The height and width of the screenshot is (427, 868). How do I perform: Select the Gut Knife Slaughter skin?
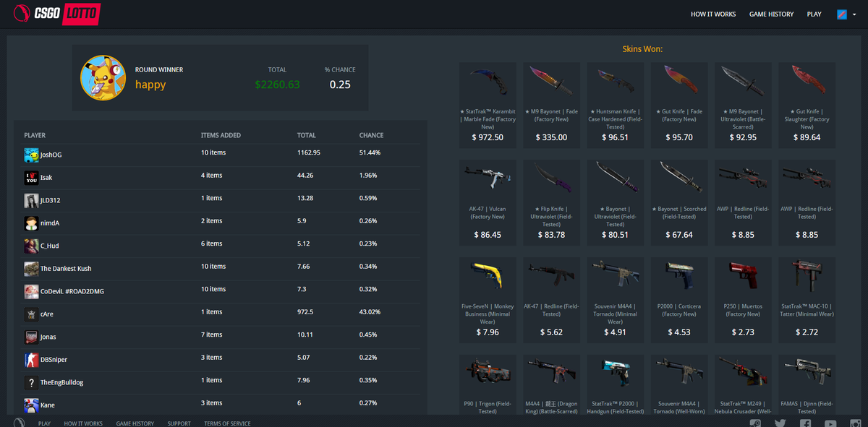(x=807, y=105)
